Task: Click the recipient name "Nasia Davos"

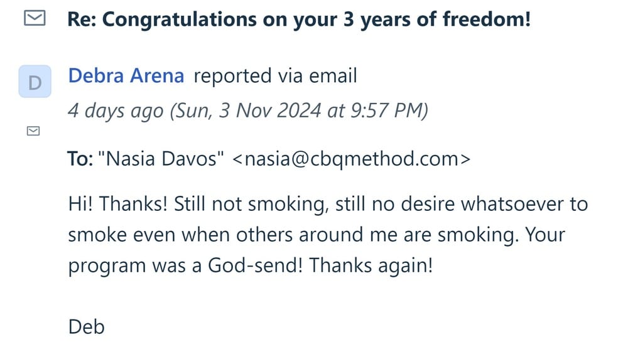Action: [x=162, y=159]
